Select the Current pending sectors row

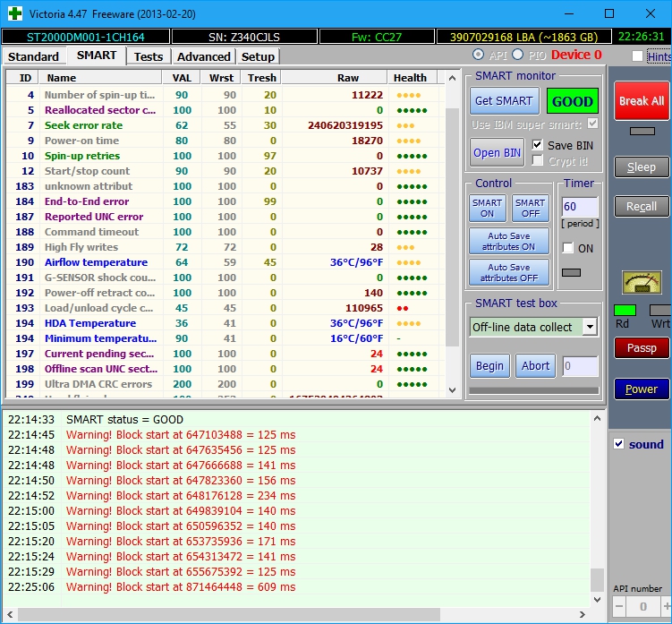pyautogui.click(x=225, y=354)
